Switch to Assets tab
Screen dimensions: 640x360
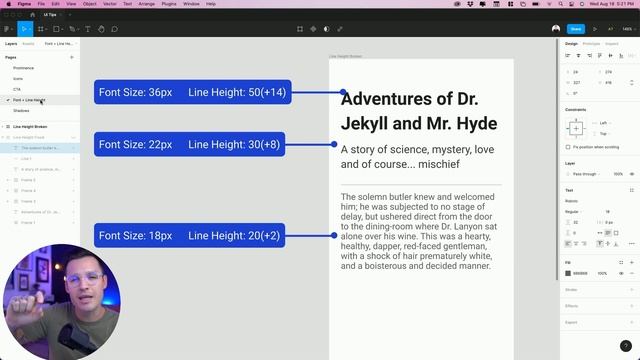click(x=28, y=44)
